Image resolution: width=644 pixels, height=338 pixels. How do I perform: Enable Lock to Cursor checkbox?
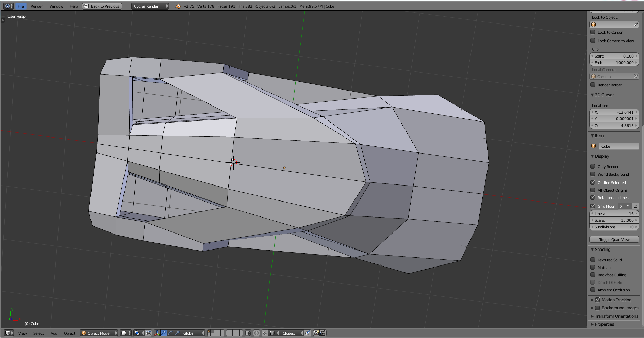[593, 32]
